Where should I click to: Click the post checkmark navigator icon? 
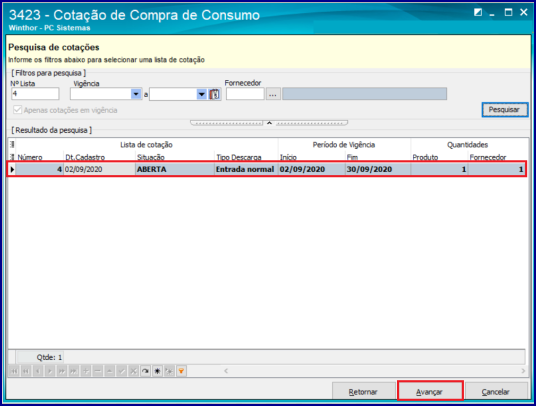[122, 371]
